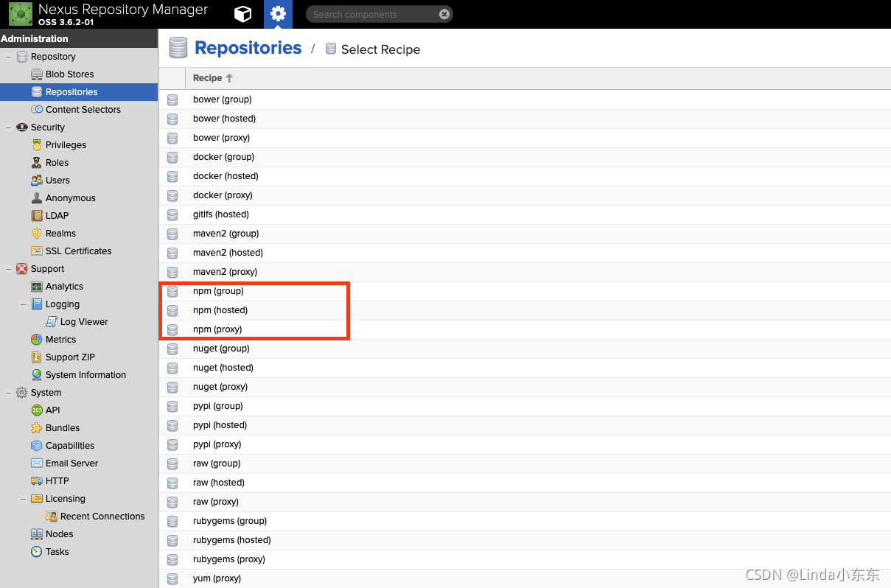Screen dimensions: 891x588
Task: Choose the maven2 (proxy) recipe
Action: [x=525, y=272]
